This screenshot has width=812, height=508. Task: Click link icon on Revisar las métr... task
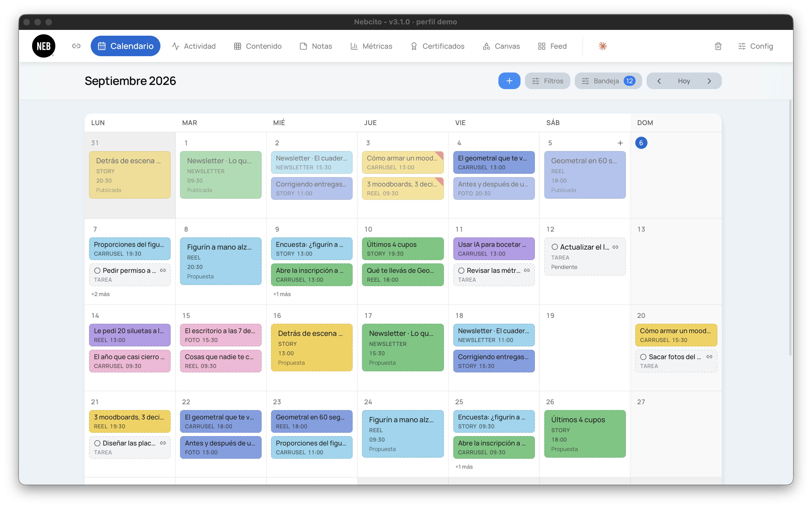pyautogui.click(x=527, y=271)
